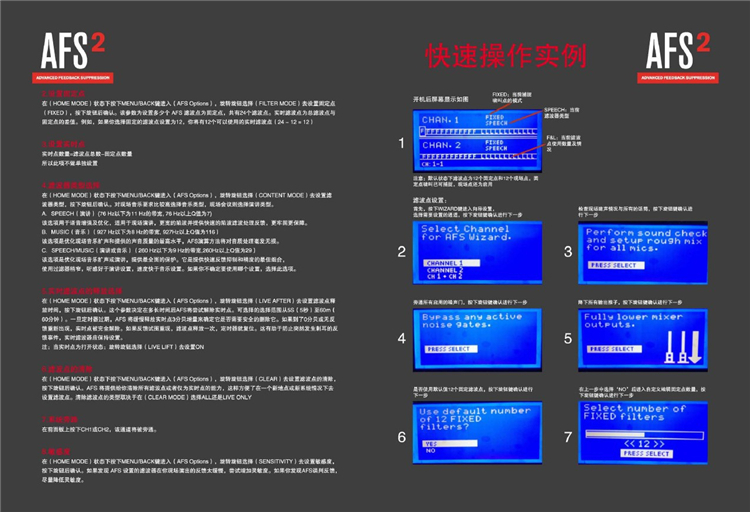This screenshot has height=512, width=750.
Task: Click the << 12 >> value selector
Action: [x=644, y=444]
